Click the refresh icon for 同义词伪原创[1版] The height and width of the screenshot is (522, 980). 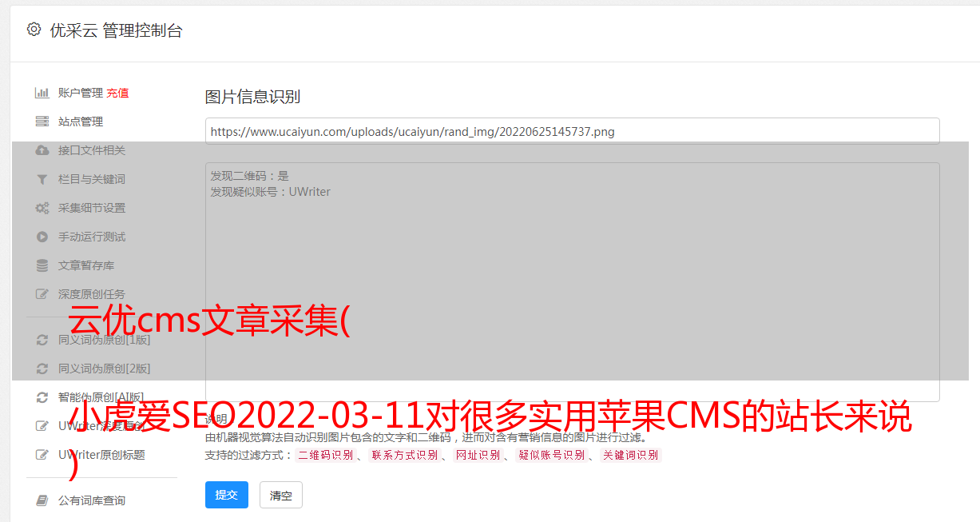[42, 340]
